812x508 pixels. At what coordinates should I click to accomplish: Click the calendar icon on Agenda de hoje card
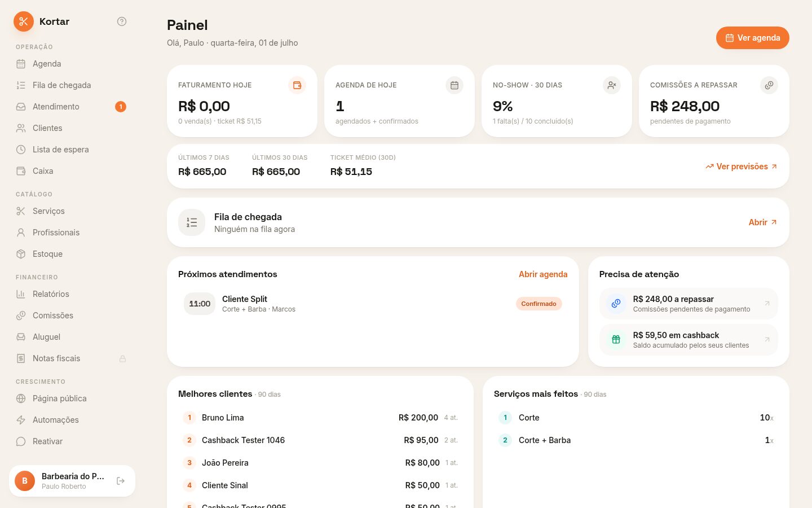pos(454,85)
